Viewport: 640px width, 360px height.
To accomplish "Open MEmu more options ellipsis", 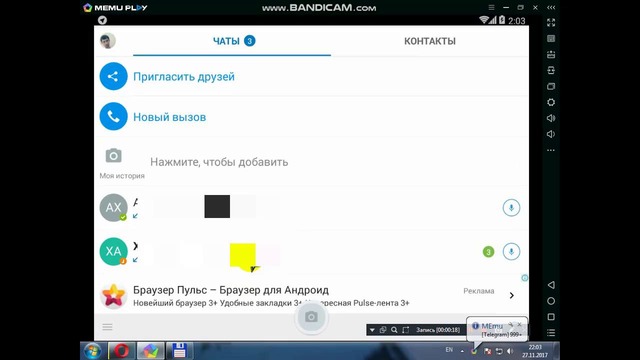I will tap(551, 150).
